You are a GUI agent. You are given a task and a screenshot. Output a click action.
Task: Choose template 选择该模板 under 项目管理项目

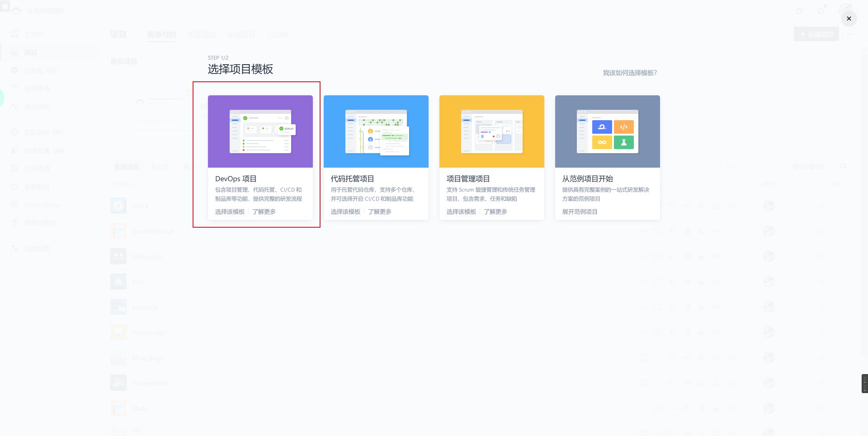point(461,212)
